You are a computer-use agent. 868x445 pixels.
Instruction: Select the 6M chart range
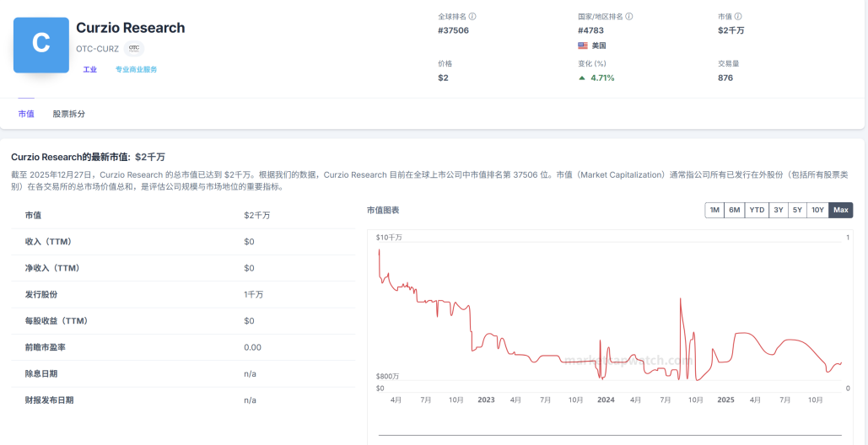[735, 210]
